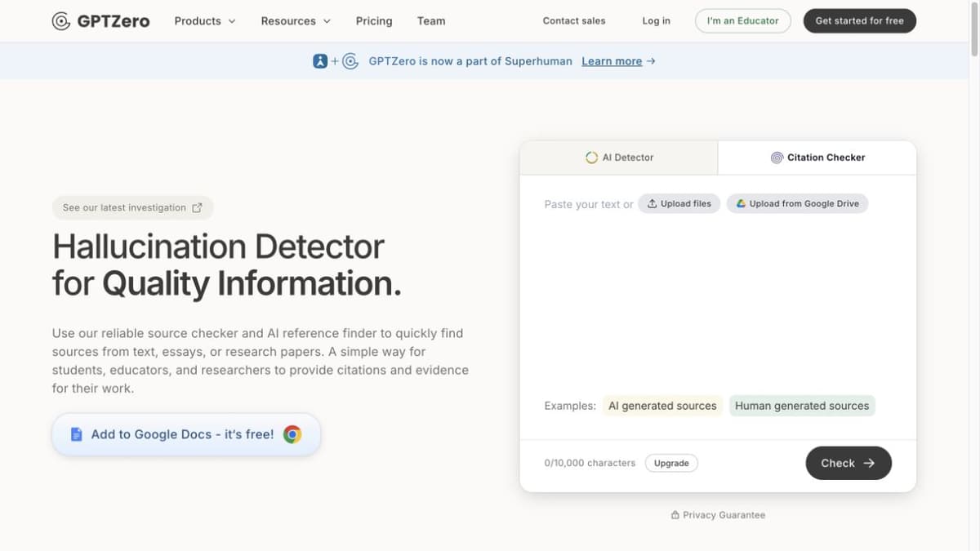
Task: Click Log in link
Action: click(656, 21)
